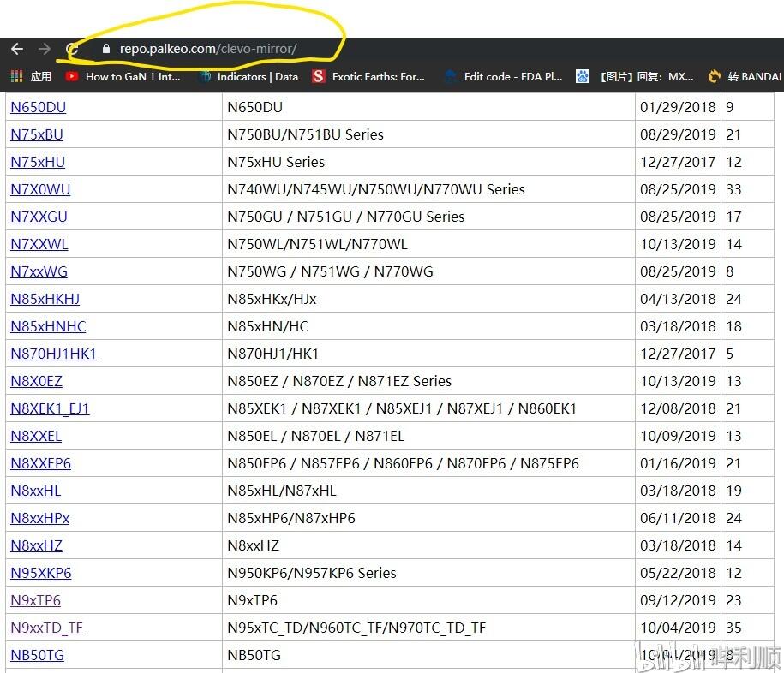Image resolution: width=784 pixels, height=673 pixels.
Task: Open the '转 BANDAI' bookmark
Action: 745,76
